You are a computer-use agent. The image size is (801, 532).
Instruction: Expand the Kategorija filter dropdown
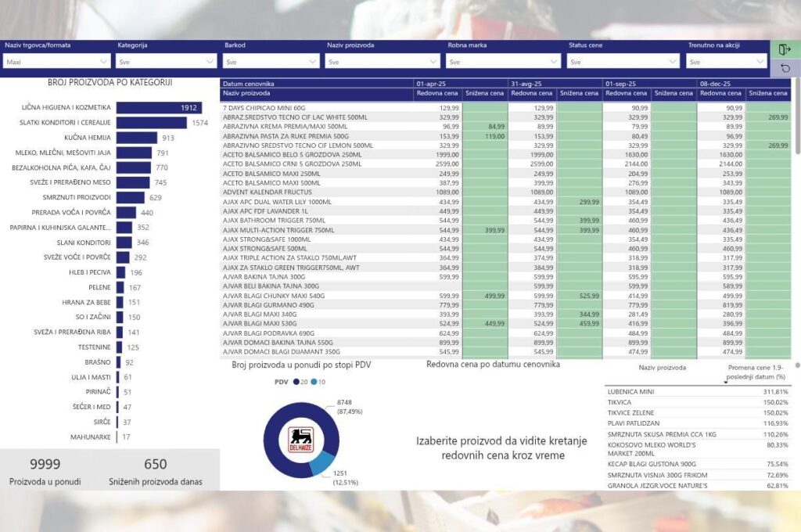pos(166,61)
